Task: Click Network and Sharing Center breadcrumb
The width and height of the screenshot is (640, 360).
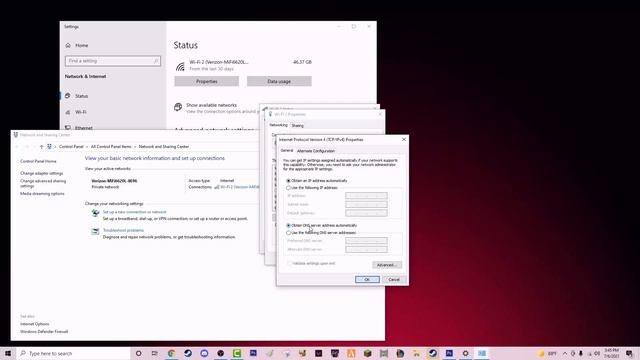Action: click(x=164, y=147)
